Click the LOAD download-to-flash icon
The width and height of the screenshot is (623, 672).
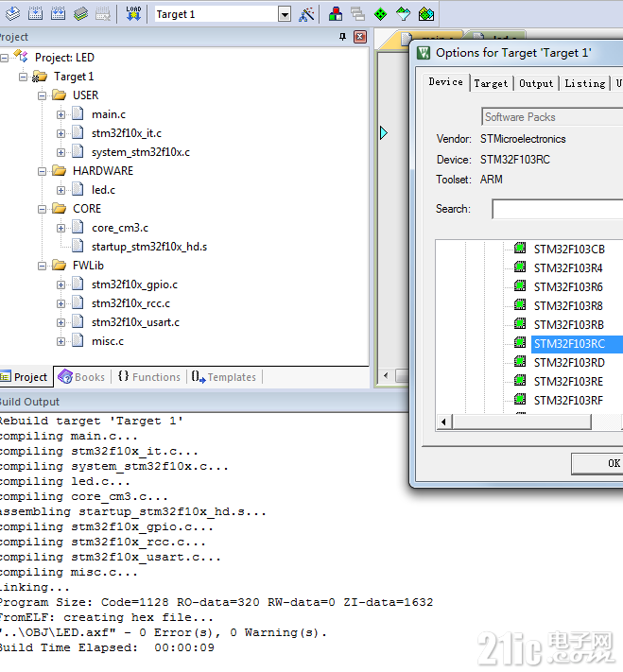tap(133, 14)
